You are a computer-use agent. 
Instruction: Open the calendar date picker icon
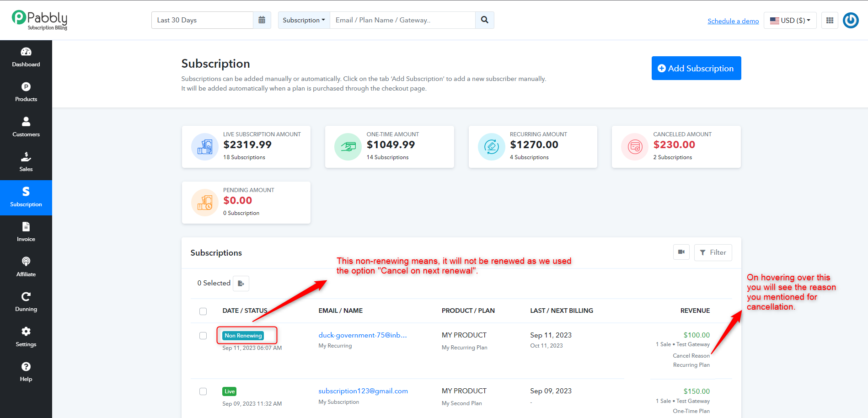click(262, 20)
